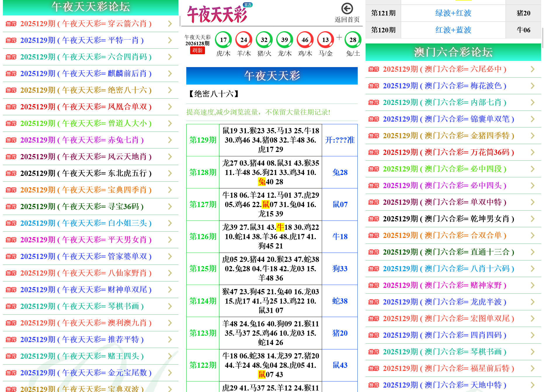544x392 pixels.
Task: Open 午夜天天彩 财神单双尾 link
Action: [x=86, y=290]
